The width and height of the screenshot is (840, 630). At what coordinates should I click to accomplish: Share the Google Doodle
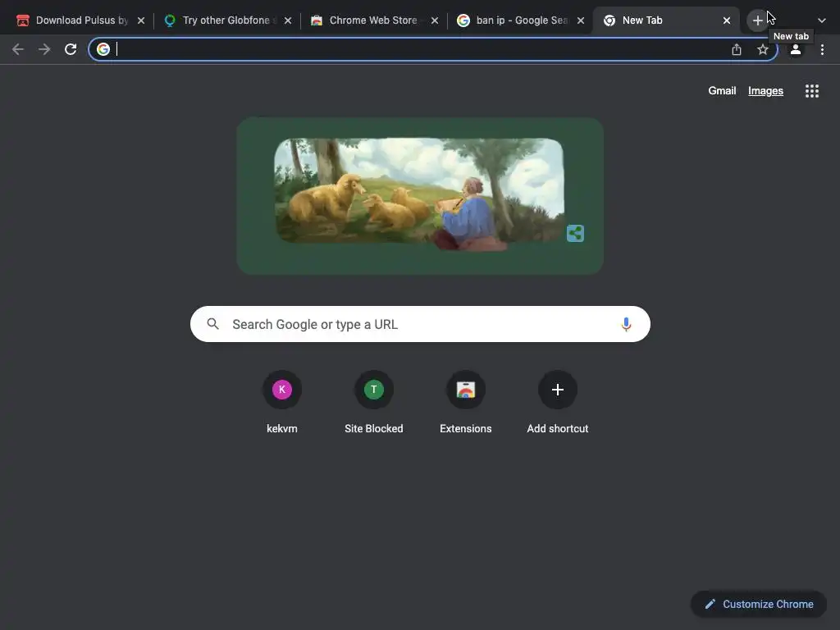tap(575, 234)
